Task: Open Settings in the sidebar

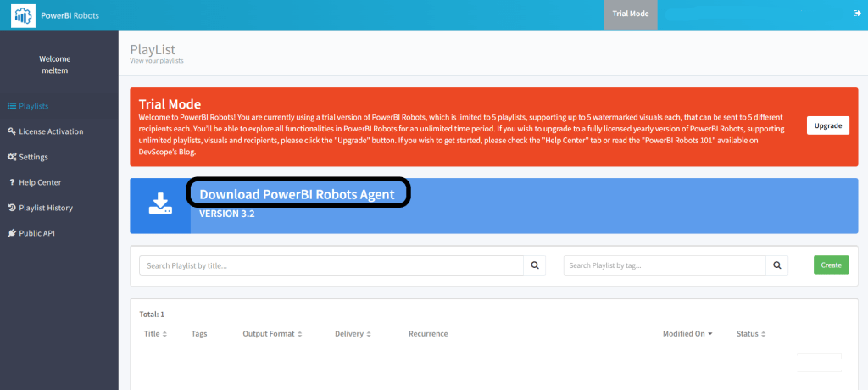Action: (x=33, y=157)
